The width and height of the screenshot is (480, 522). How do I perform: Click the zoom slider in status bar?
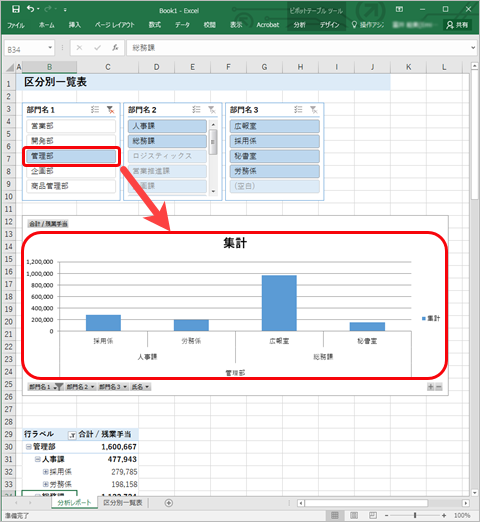415,515
